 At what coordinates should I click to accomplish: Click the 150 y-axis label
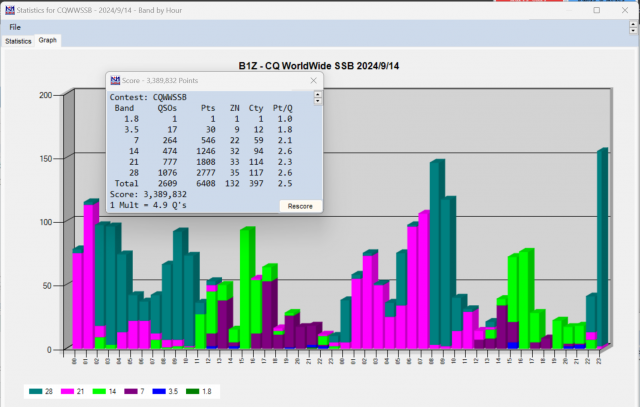click(x=46, y=158)
